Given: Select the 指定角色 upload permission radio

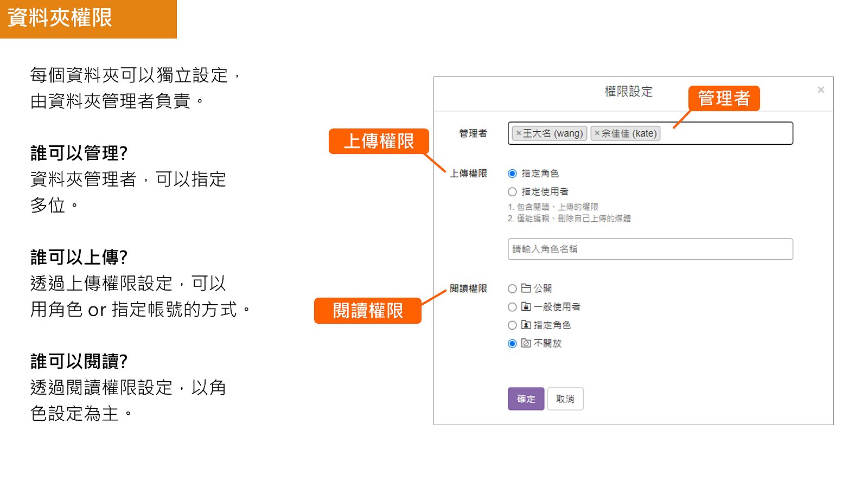Looking at the screenshot, I should tap(512, 174).
